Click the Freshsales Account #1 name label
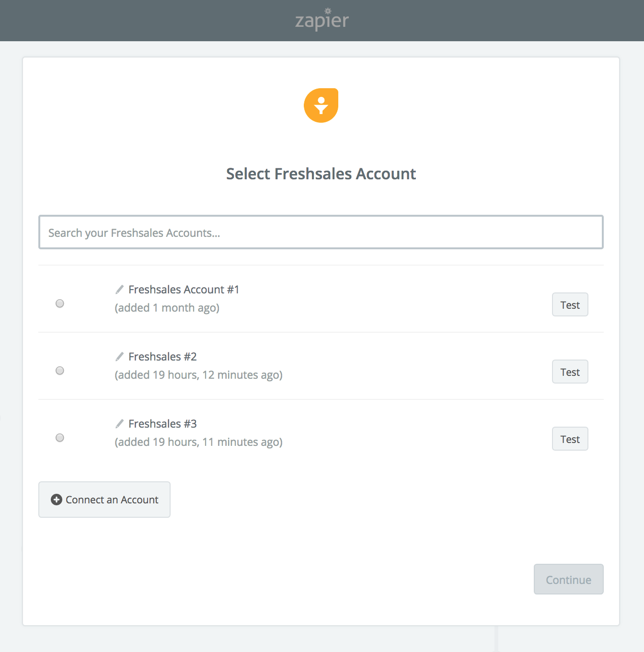This screenshot has width=644, height=652. click(184, 290)
